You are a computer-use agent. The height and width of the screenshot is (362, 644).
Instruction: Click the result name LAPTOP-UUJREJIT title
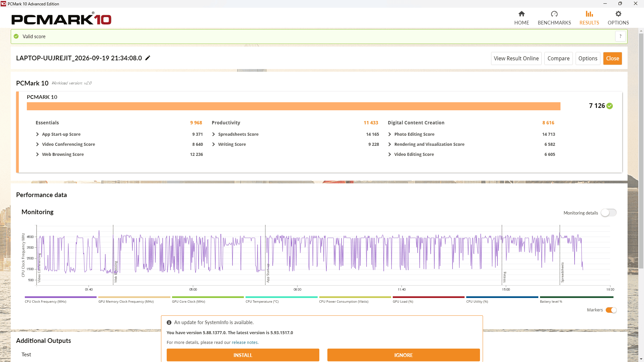(x=79, y=58)
